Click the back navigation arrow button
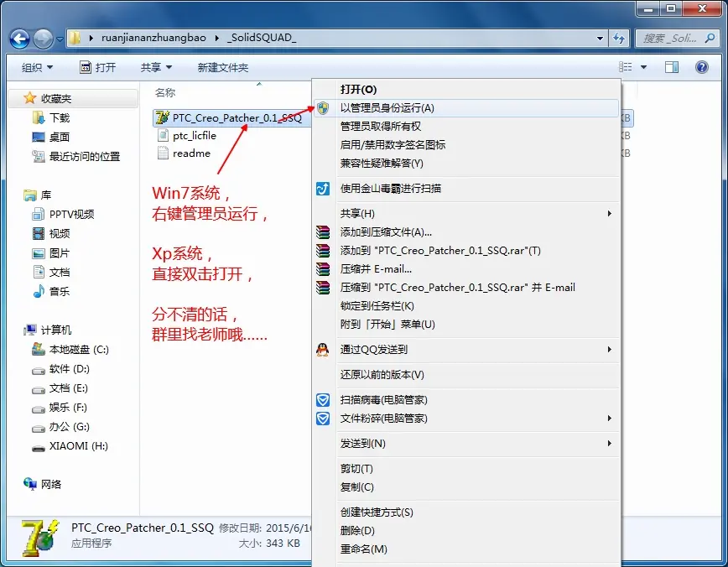This screenshot has height=567, width=728. point(19,39)
